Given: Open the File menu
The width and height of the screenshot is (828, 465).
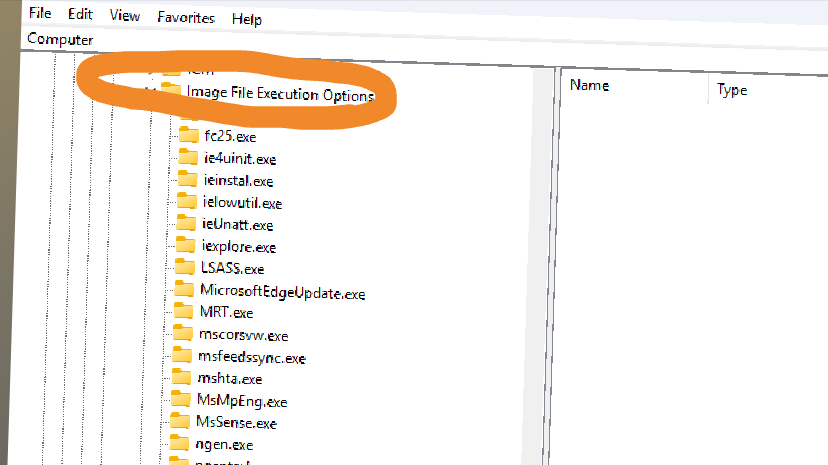Looking at the screenshot, I should (40, 13).
